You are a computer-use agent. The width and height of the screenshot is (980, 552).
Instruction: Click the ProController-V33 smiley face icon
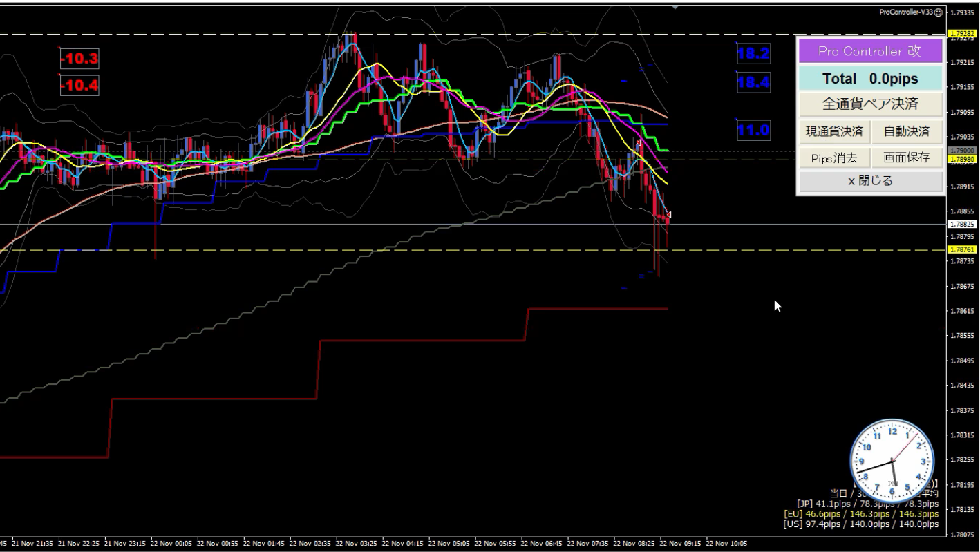tap(939, 12)
